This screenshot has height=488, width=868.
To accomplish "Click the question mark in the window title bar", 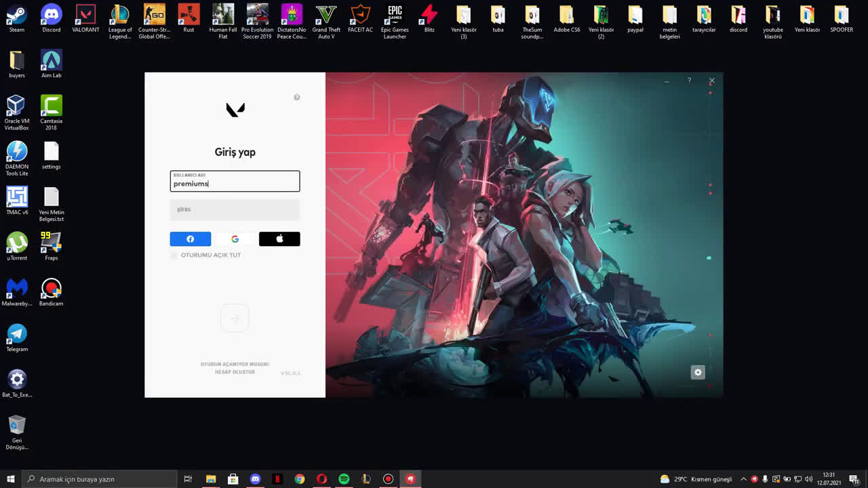I will coord(689,81).
